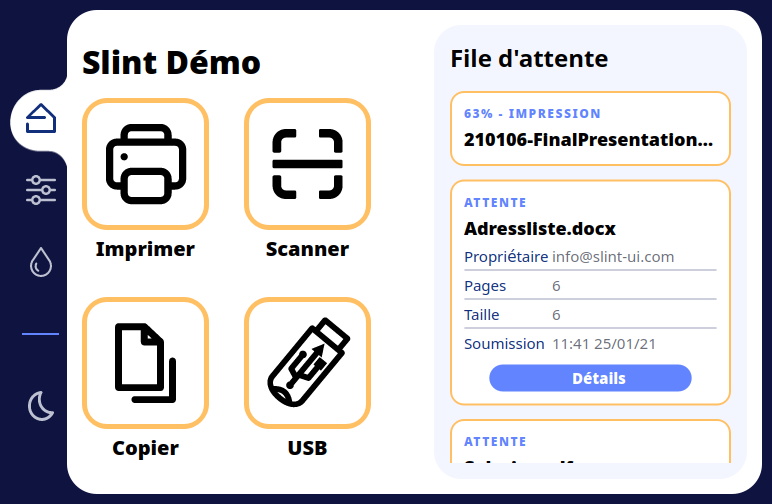Click the Imprimer printer icon
The width and height of the screenshot is (772, 504).
point(146,164)
